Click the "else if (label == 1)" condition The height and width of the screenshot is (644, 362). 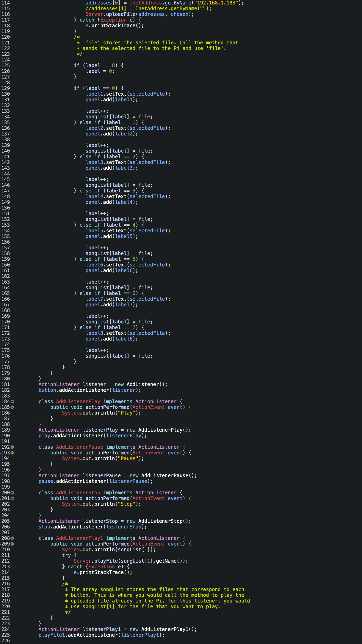pyautogui.click(x=109, y=122)
